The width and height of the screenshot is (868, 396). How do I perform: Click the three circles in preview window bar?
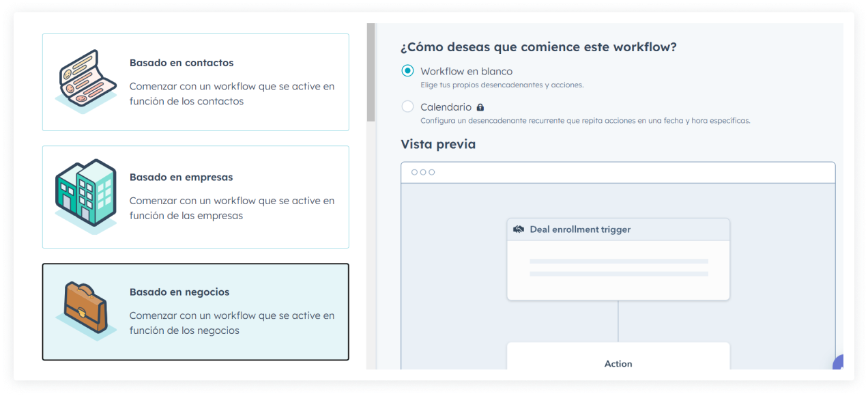pyautogui.click(x=423, y=172)
